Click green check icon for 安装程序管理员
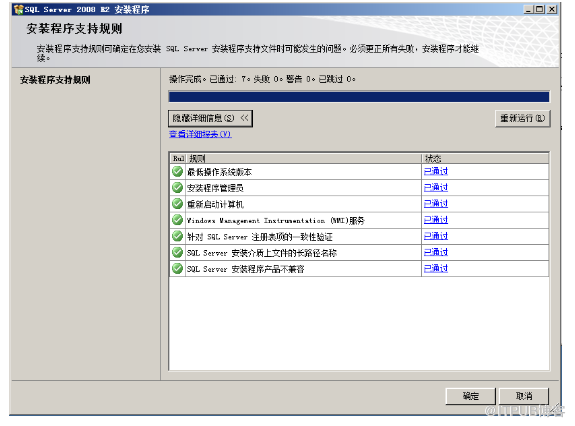The width and height of the screenshot is (575, 426). click(177, 187)
